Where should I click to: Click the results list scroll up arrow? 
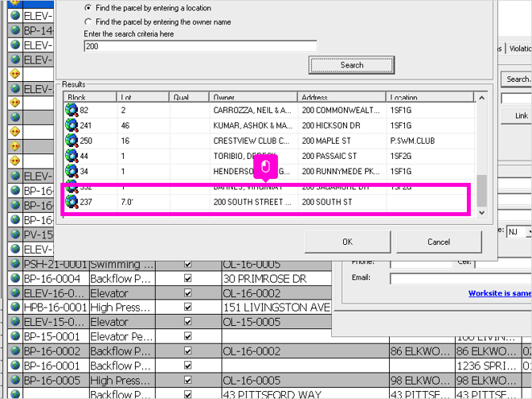(x=482, y=98)
